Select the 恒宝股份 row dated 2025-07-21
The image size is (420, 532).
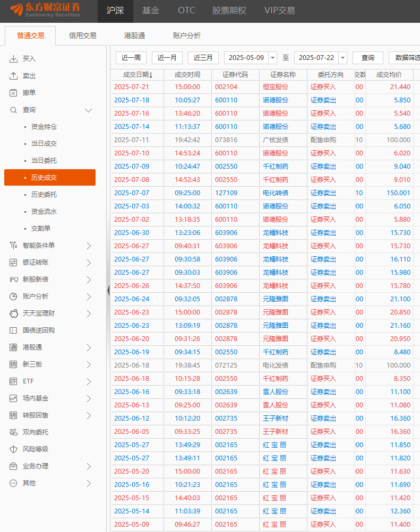pyautogui.click(x=265, y=87)
